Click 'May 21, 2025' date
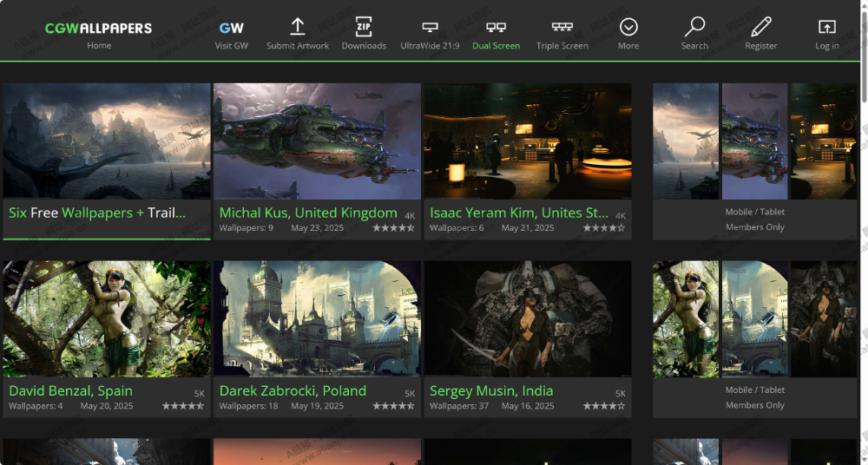Viewport: 868px width, 465px height. tap(528, 228)
